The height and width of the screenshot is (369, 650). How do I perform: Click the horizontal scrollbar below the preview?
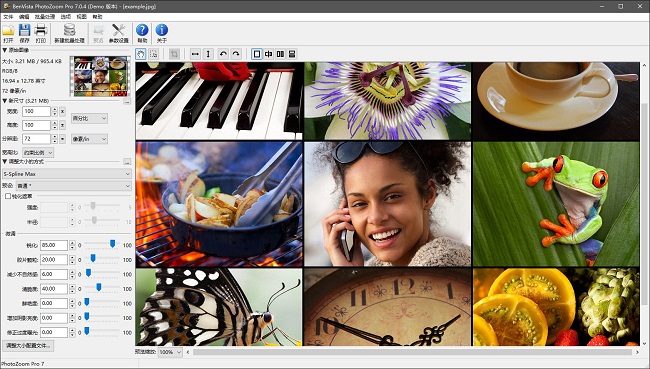click(x=412, y=352)
